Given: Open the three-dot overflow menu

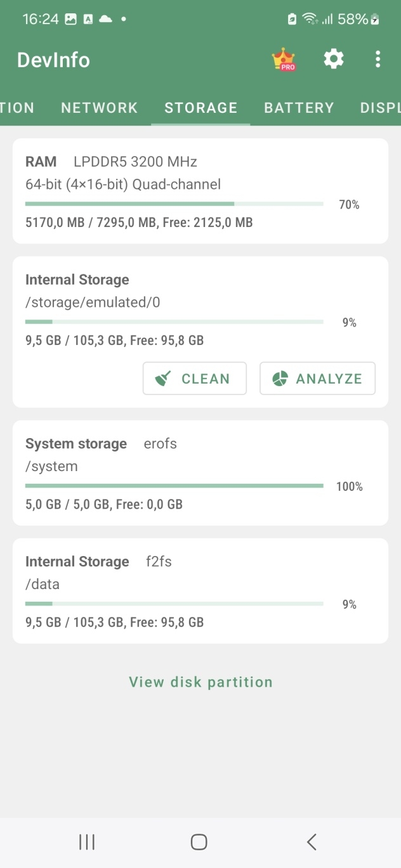Looking at the screenshot, I should pos(378,60).
